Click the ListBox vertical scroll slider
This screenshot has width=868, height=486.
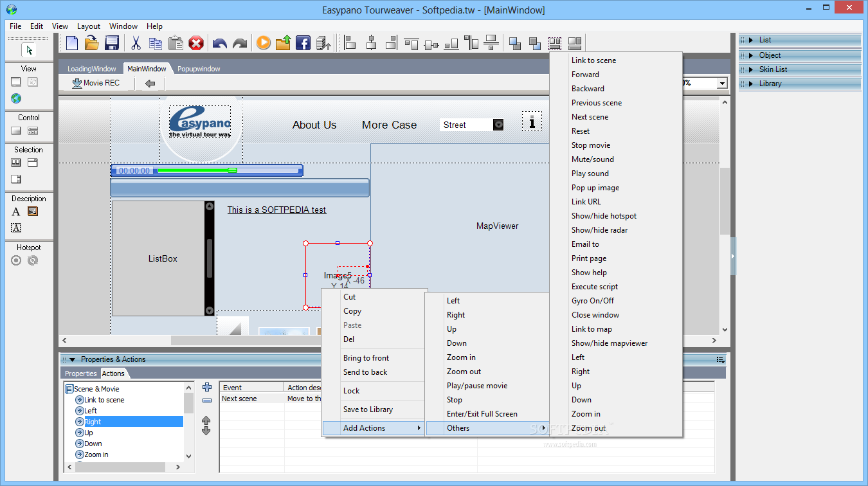[209, 258]
